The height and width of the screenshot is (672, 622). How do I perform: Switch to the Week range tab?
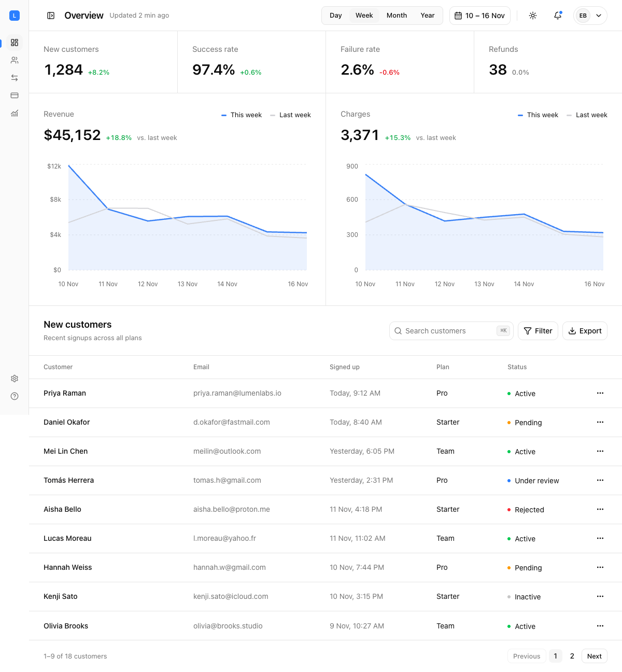[x=364, y=16]
